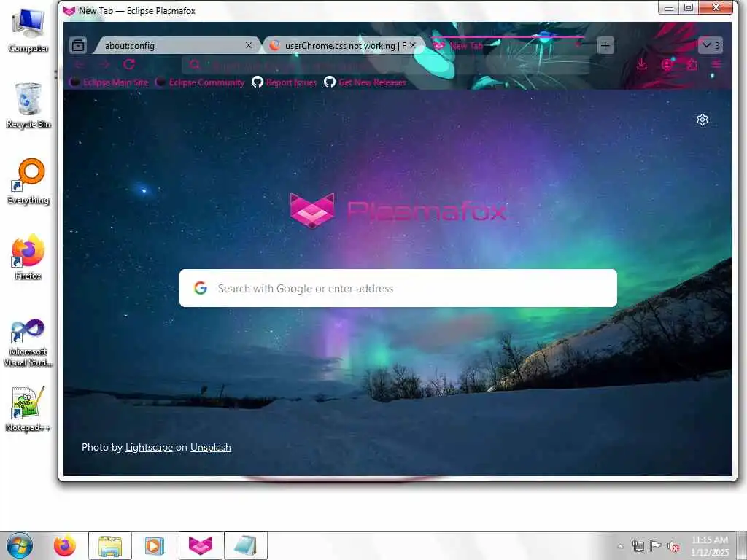
Task: Select Firefox desktop shortcut
Action: [x=28, y=257]
